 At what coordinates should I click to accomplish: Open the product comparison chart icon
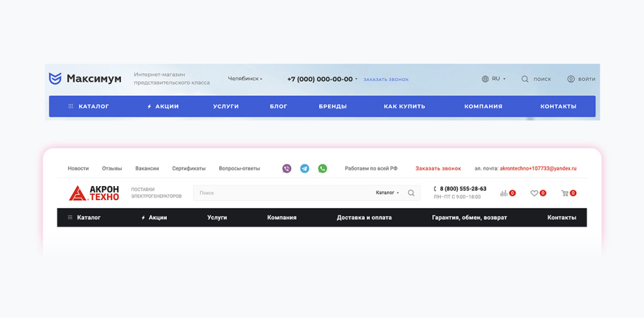(x=504, y=193)
